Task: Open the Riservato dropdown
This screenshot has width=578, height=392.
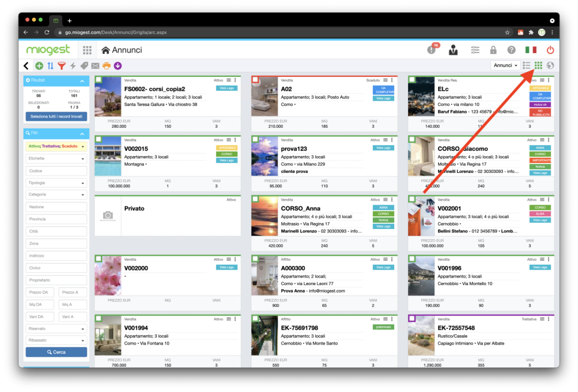Action: [57, 328]
